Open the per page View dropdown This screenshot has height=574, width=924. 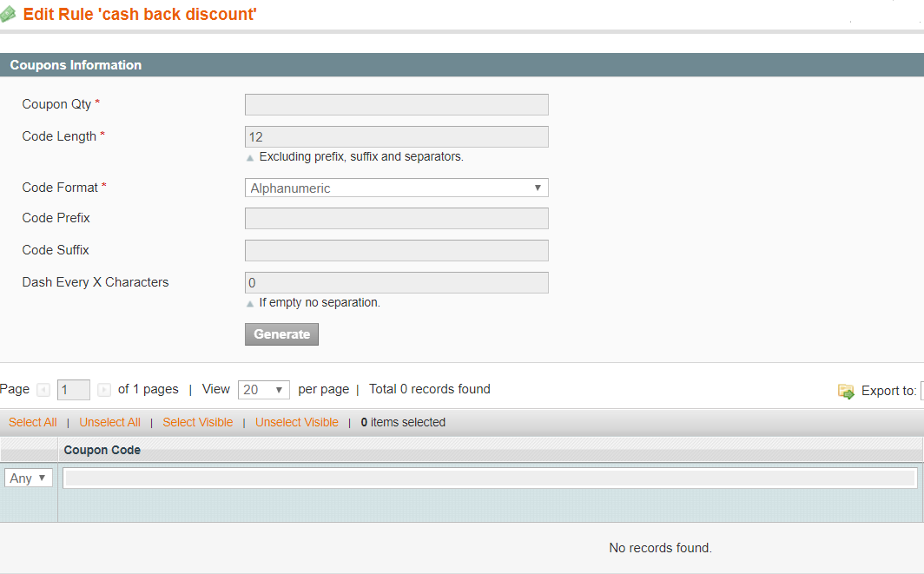[263, 390]
